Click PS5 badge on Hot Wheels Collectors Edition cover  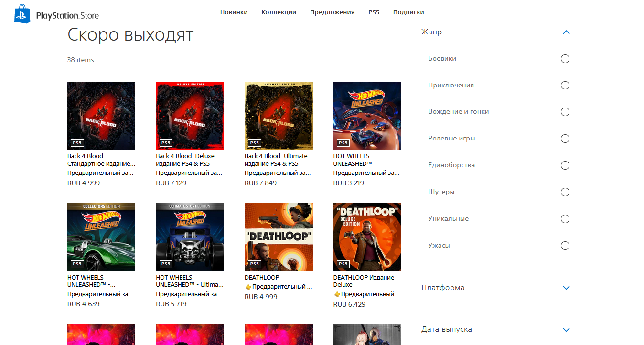(x=77, y=264)
